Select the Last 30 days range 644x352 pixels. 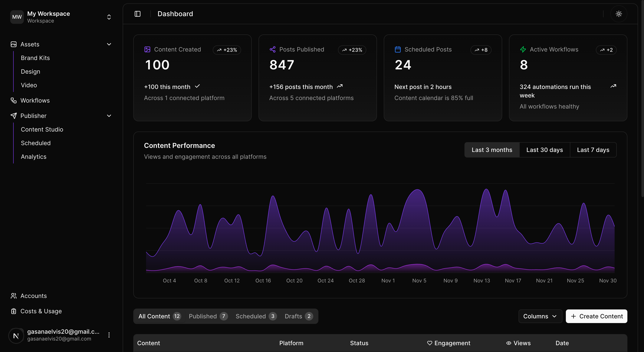(545, 150)
